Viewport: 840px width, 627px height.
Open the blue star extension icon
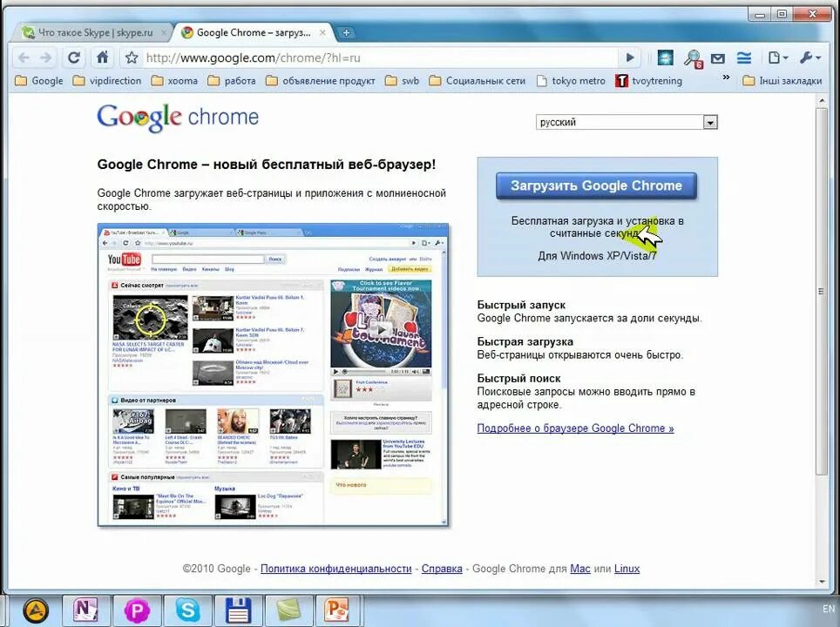[666, 57]
